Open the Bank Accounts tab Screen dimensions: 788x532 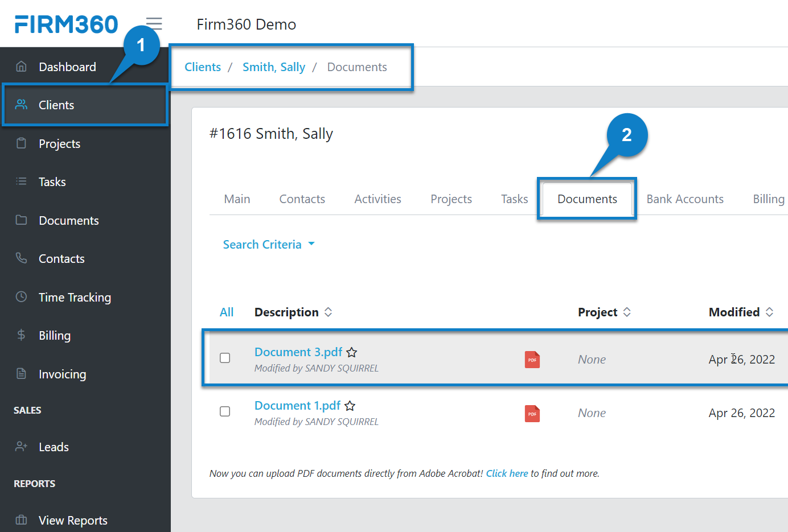(x=685, y=199)
